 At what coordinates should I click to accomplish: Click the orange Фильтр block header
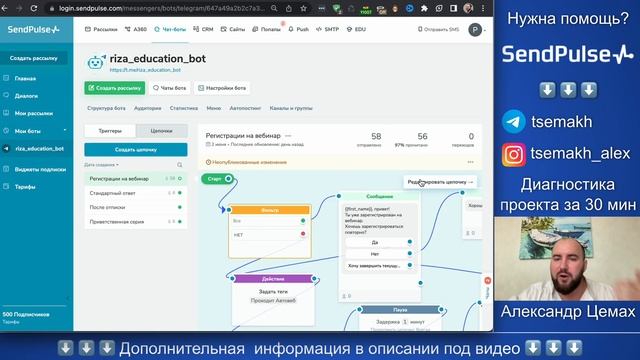point(270,210)
